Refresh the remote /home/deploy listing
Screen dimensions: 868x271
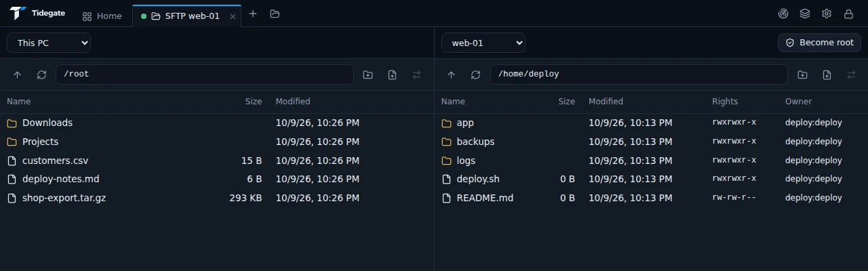click(x=475, y=75)
